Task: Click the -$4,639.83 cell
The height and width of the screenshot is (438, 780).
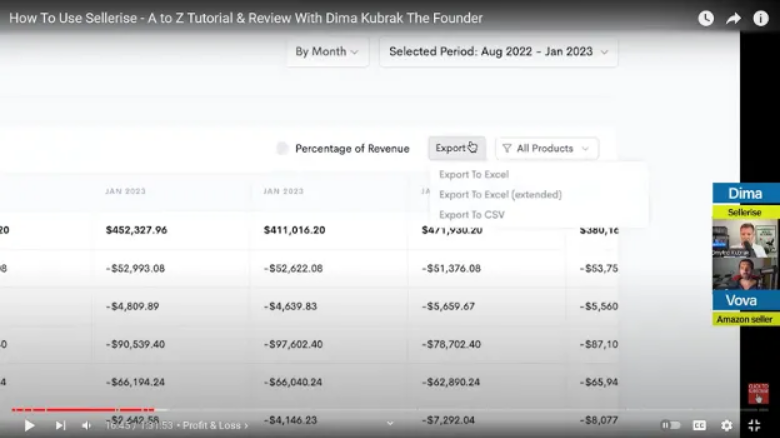Action: [290, 306]
